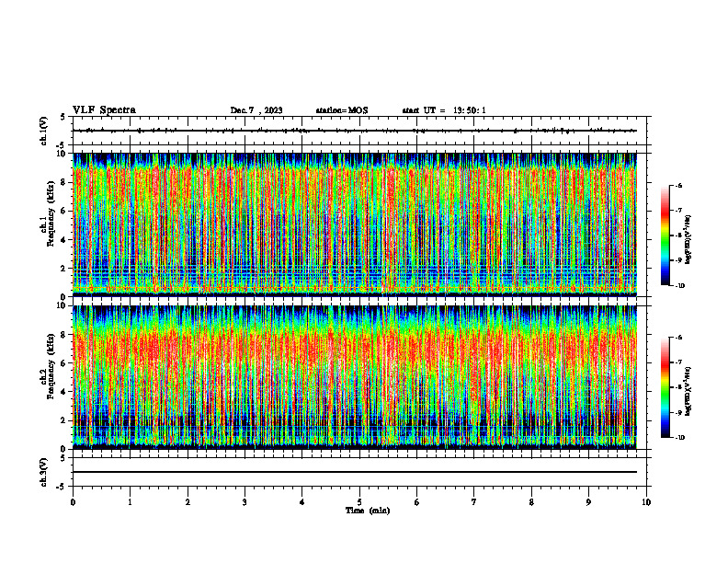The height and width of the screenshot is (563, 728).
Task: Select the date text "Dec. 7, 2023"
Action: pyautogui.click(x=256, y=110)
